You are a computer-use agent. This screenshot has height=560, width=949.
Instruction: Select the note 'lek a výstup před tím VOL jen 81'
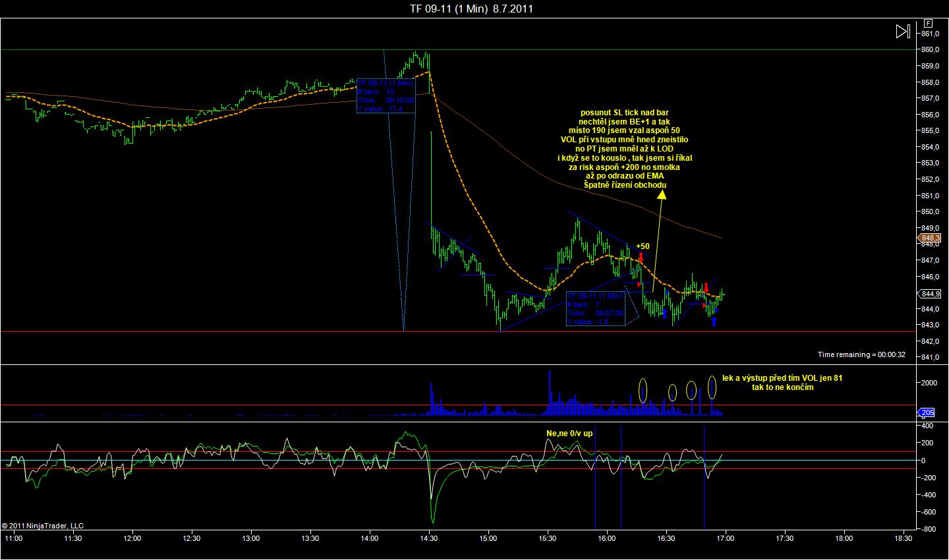[782, 378]
